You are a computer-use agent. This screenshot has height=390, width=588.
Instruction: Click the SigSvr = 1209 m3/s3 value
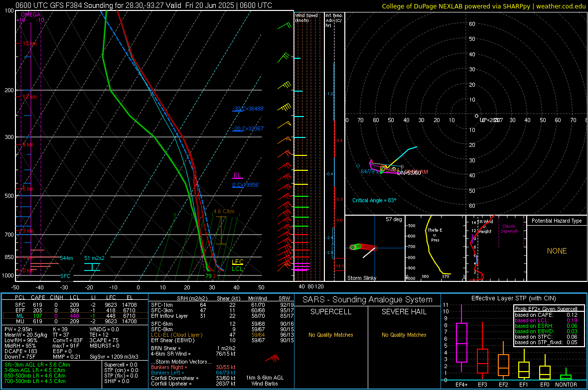[x=114, y=357]
